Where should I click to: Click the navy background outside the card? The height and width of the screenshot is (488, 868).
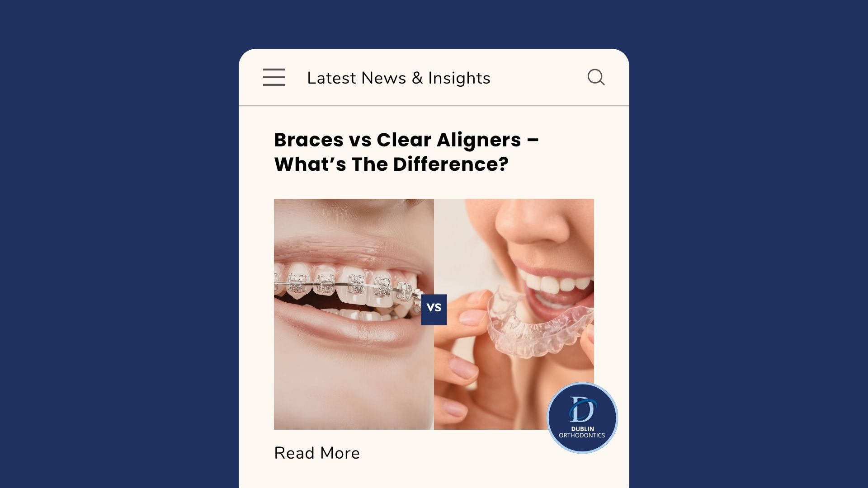[118, 244]
